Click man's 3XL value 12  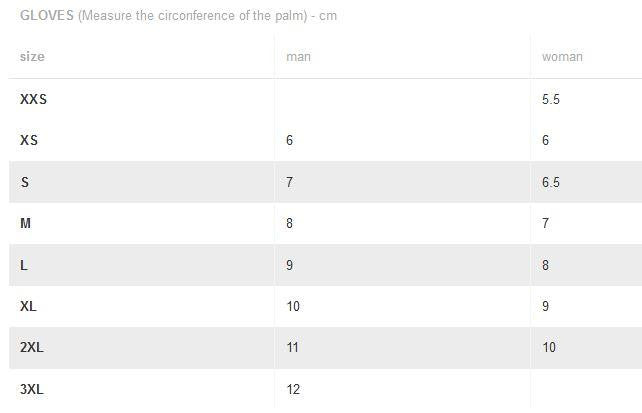click(x=293, y=389)
